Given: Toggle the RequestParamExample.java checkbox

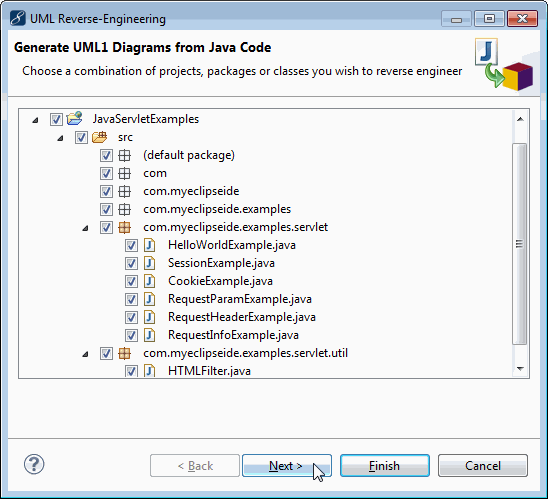Looking at the screenshot, I should click(x=131, y=299).
